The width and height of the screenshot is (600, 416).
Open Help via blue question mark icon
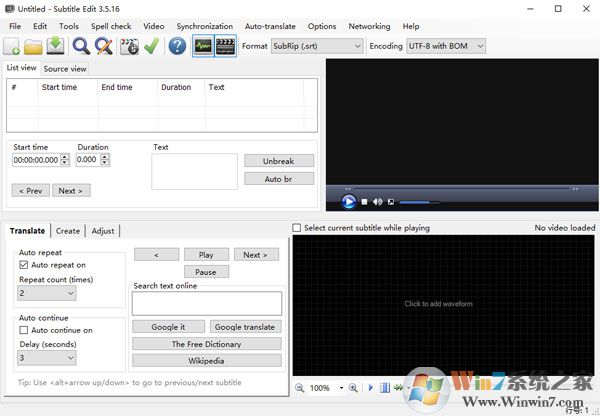coord(177,46)
